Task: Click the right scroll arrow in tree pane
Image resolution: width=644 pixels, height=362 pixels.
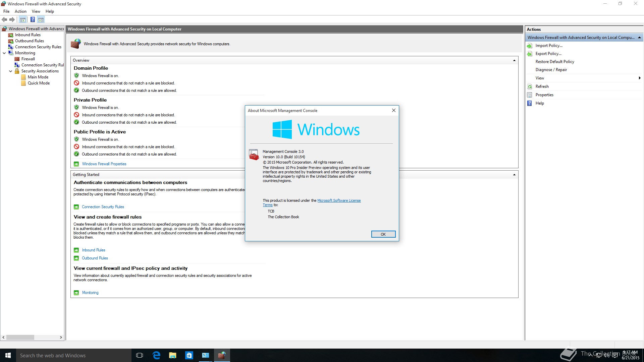Action: click(x=61, y=338)
